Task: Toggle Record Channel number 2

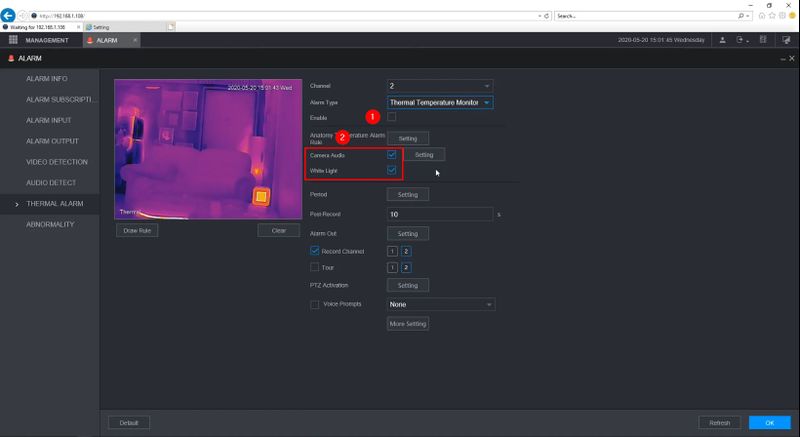Action: (x=406, y=251)
